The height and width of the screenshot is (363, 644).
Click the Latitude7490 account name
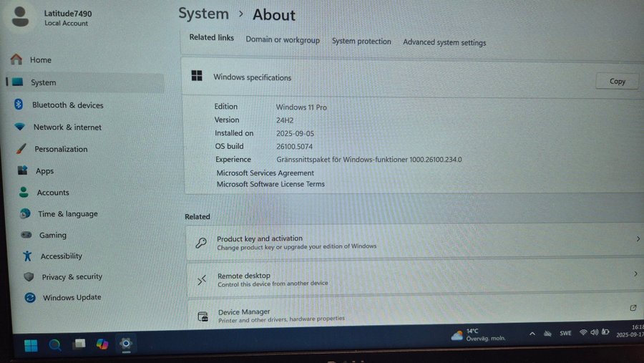(x=68, y=14)
